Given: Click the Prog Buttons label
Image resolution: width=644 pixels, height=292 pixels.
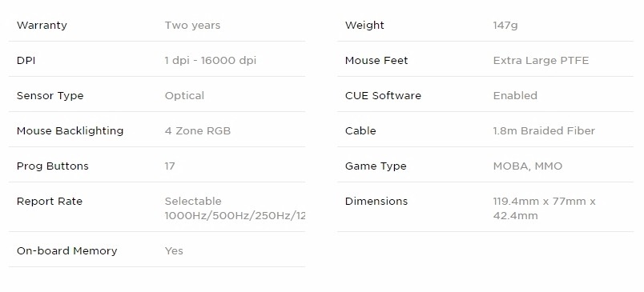Looking at the screenshot, I should pyautogui.click(x=53, y=166).
